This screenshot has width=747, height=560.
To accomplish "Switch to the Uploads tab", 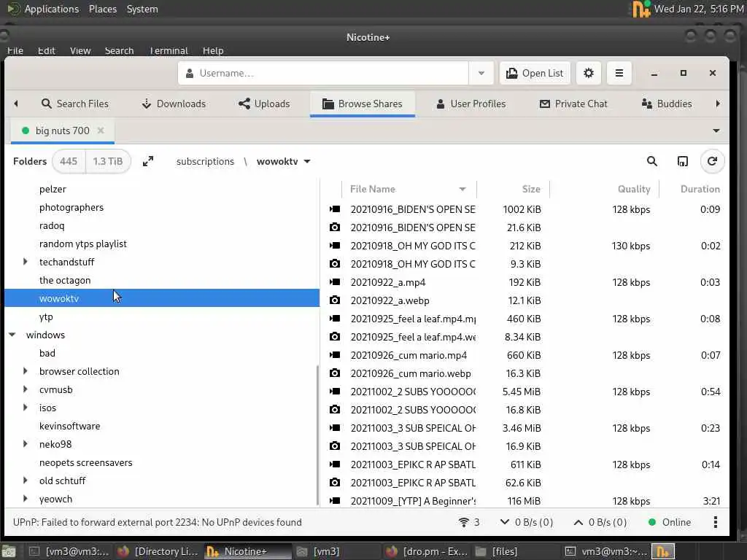I will (264, 104).
